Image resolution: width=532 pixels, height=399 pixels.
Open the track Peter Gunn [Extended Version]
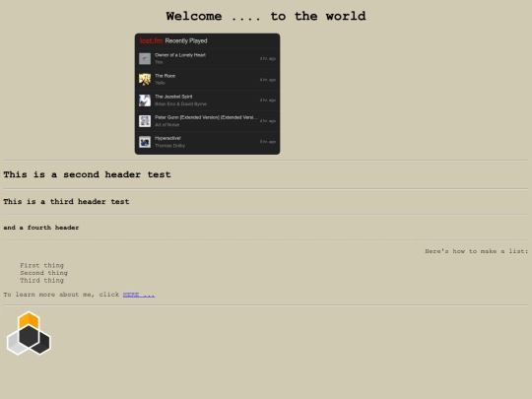[206, 117]
